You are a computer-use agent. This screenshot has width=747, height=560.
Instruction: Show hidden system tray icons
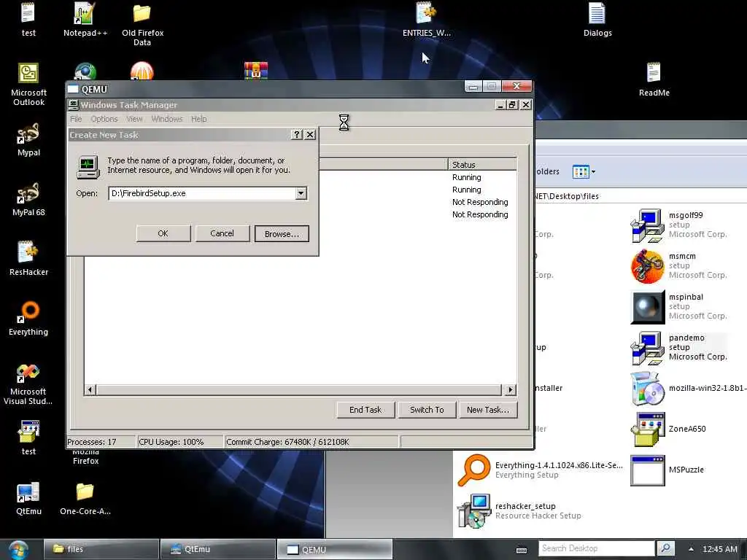[691, 549]
